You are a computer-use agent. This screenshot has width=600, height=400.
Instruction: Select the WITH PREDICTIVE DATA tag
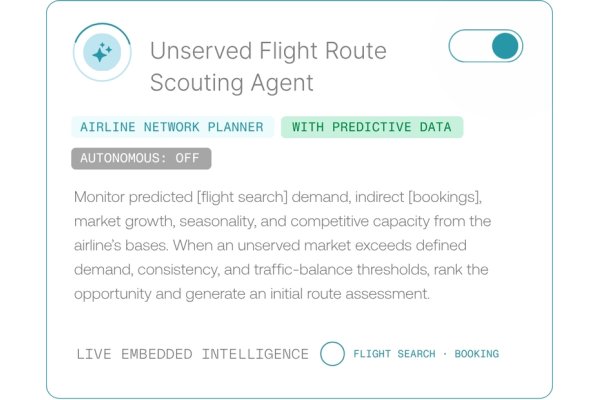point(372,127)
